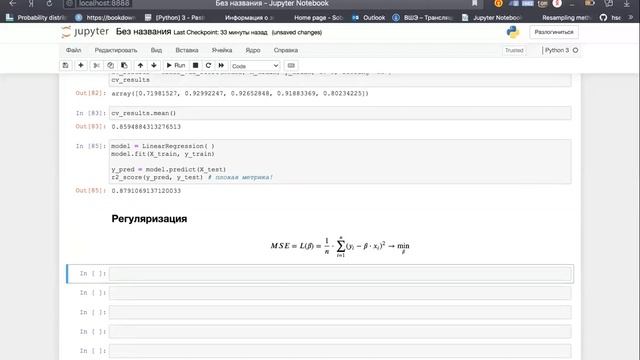640x360 pixels.
Task: Paste cells below icon
Action: [x=124, y=65]
